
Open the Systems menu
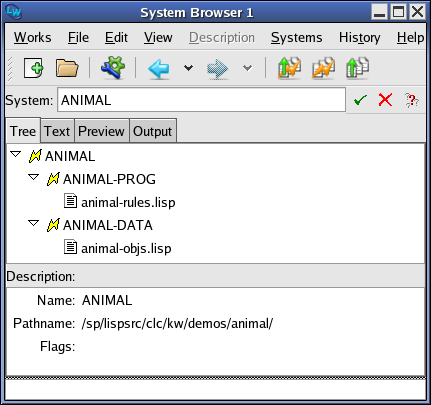pyautogui.click(x=296, y=37)
